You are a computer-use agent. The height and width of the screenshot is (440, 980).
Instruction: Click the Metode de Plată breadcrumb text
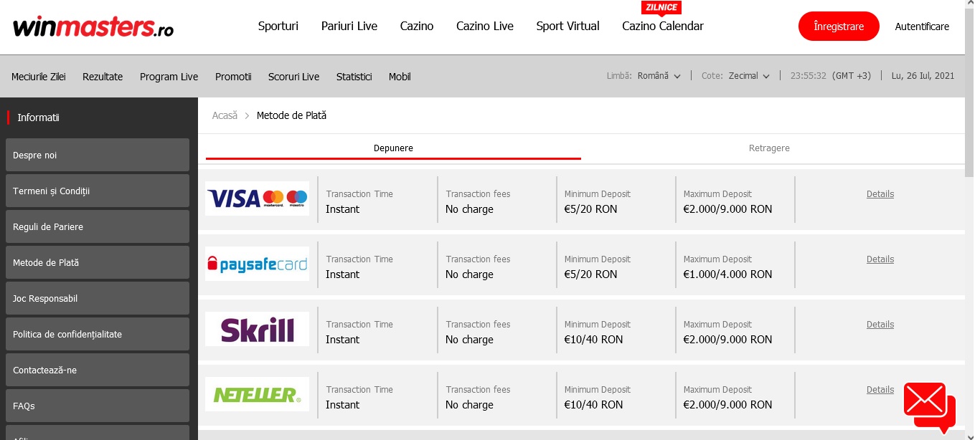(x=291, y=115)
